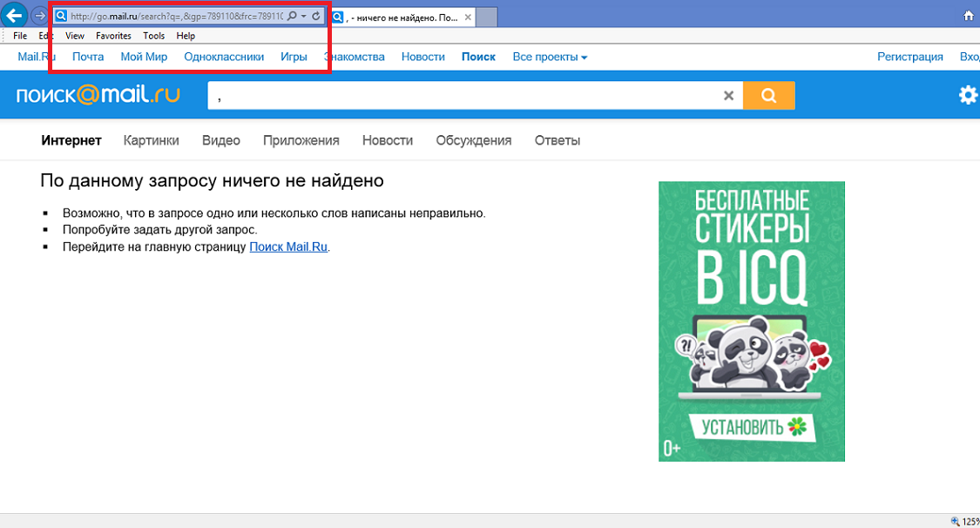Open the Favorites menu
Viewport: 980px width, 528px height.
click(113, 36)
